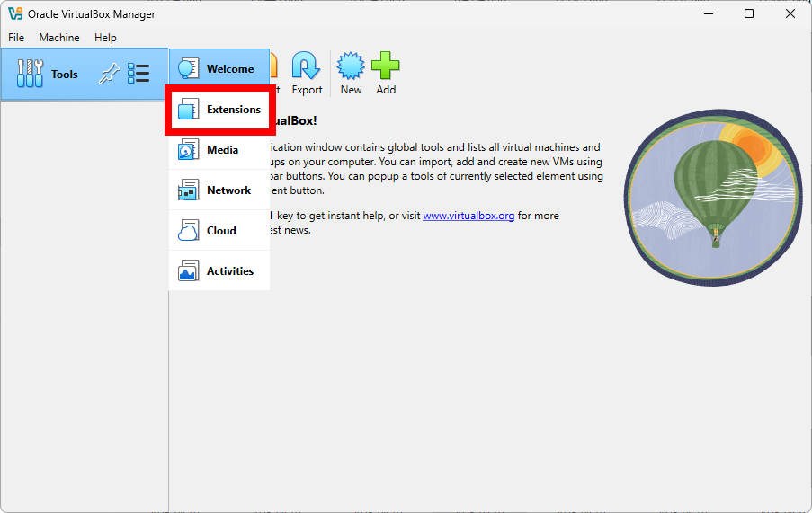
Task: Open the Machine menu
Action: [x=59, y=38]
